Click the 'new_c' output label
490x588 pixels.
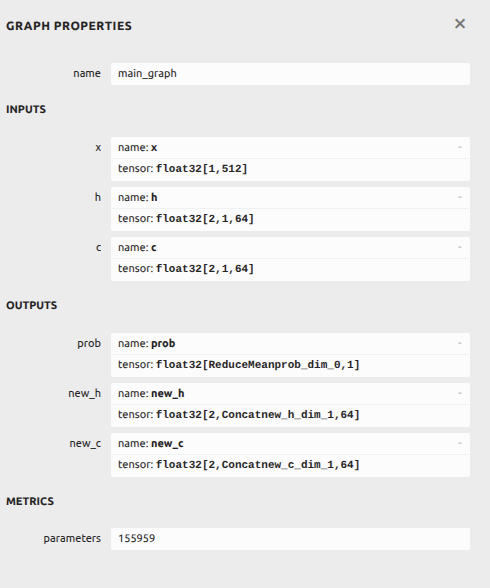(85, 444)
